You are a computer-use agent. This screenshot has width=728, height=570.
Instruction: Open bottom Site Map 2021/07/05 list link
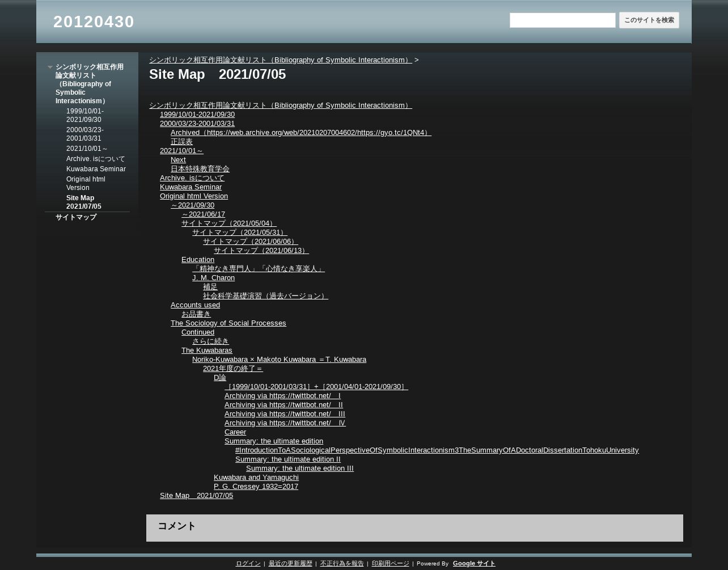click(x=196, y=495)
